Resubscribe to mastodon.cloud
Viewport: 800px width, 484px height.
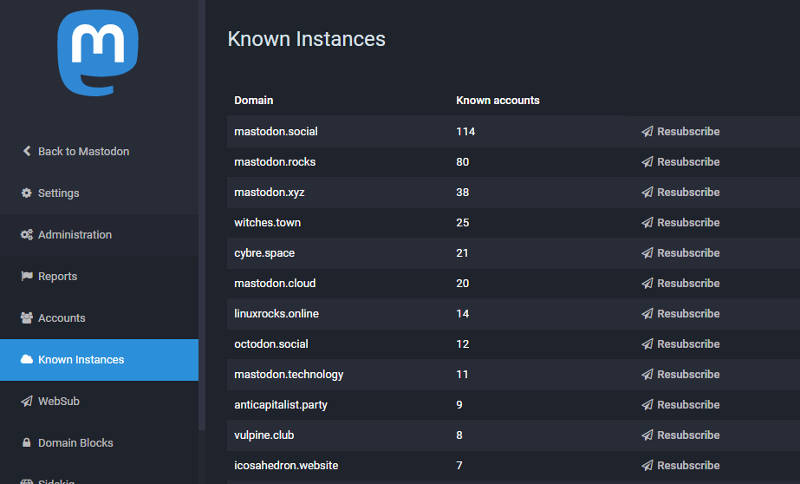(x=681, y=283)
